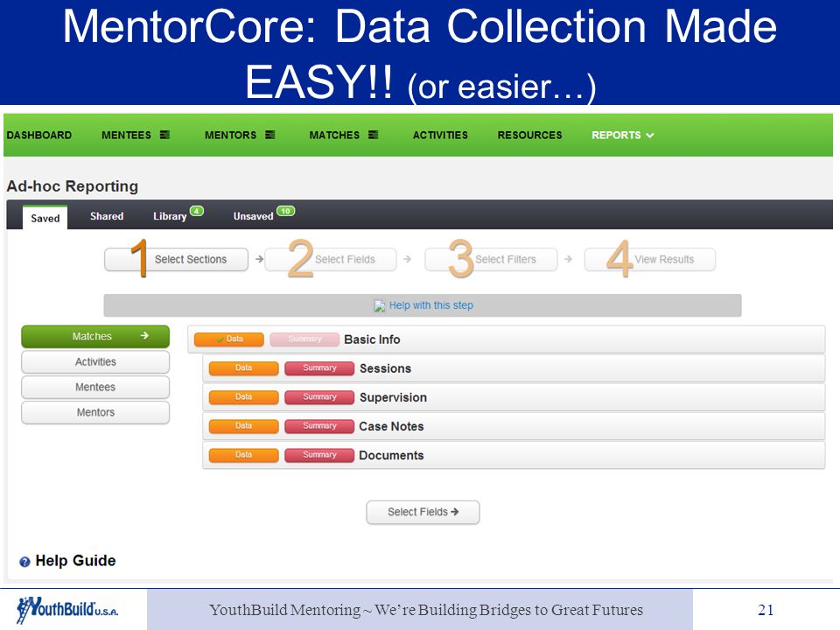This screenshot has width=840, height=630.
Task: Go to step Select Sections
Action: click(176, 259)
